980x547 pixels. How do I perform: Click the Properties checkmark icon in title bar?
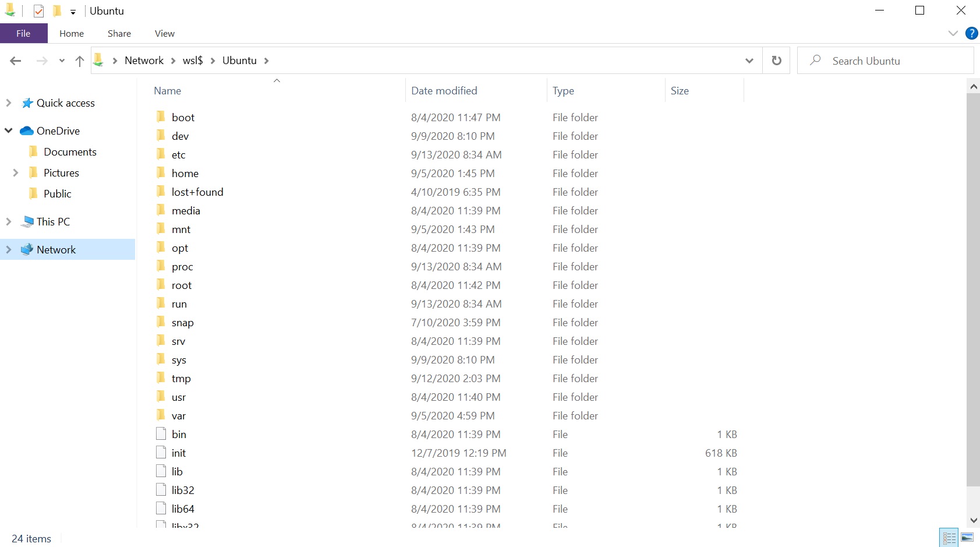(38, 11)
